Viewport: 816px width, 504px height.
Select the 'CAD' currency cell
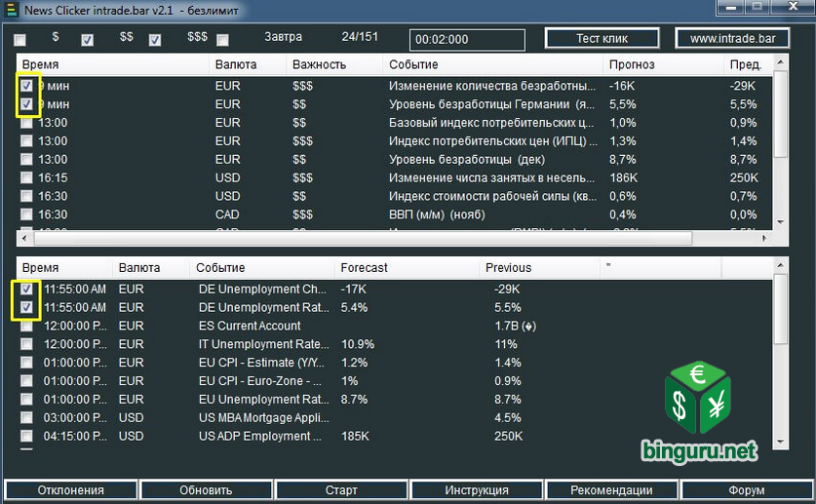coord(227,214)
